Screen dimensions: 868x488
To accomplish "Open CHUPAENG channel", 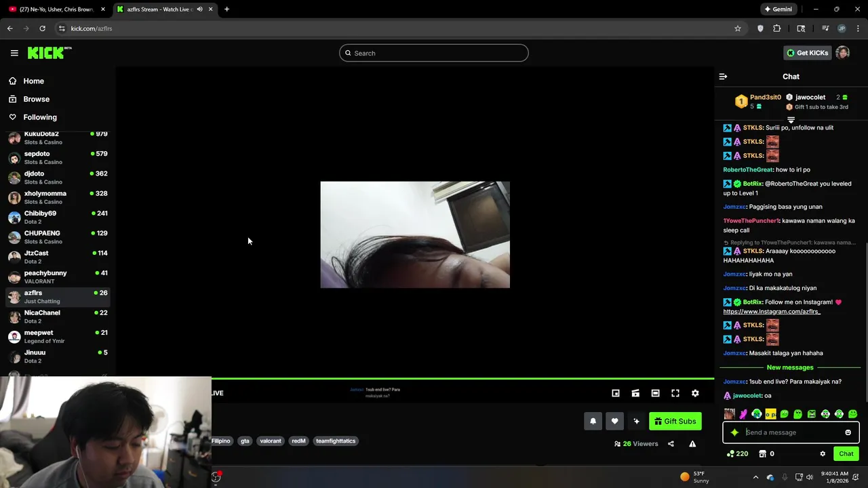I will pyautogui.click(x=58, y=237).
